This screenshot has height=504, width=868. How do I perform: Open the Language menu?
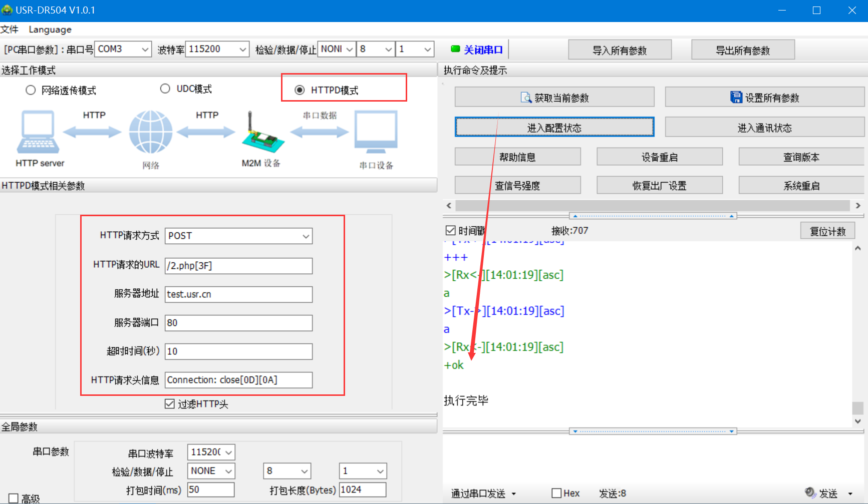pyautogui.click(x=50, y=30)
